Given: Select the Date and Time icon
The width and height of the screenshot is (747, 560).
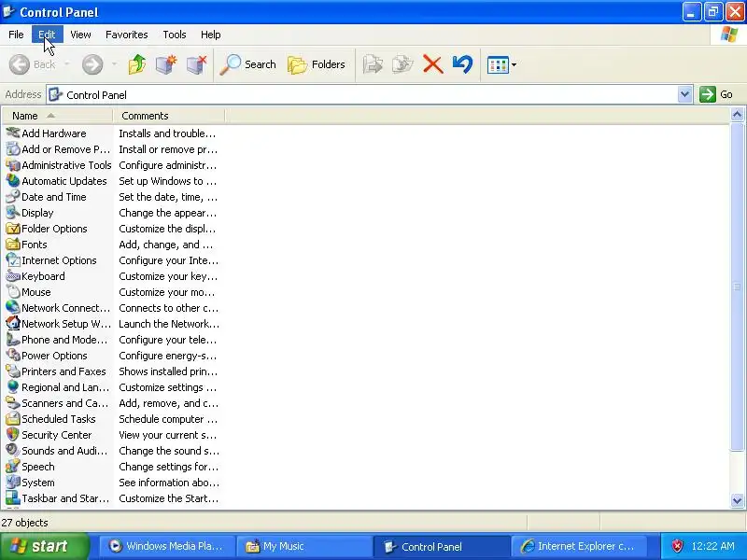Looking at the screenshot, I should pos(13,197).
